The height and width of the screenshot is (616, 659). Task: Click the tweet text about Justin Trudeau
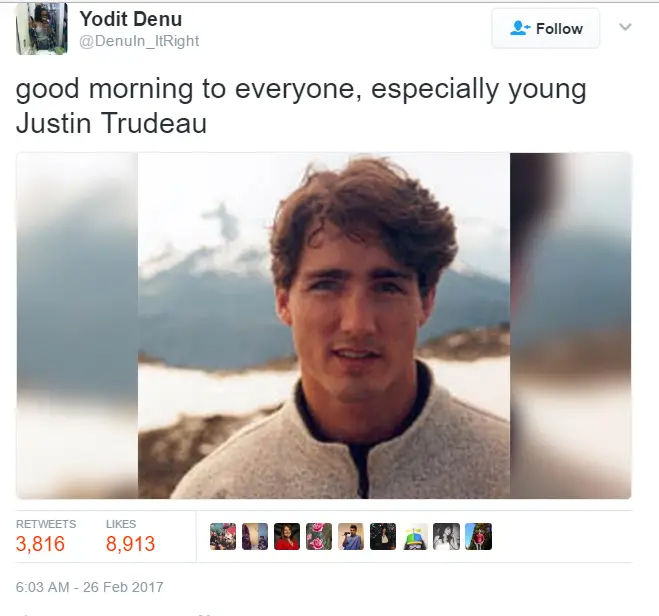tap(301, 106)
